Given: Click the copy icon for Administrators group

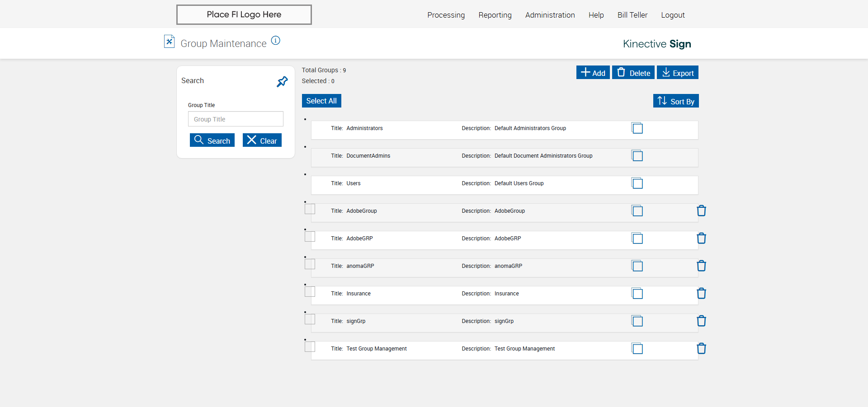Looking at the screenshot, I should 637,128.
